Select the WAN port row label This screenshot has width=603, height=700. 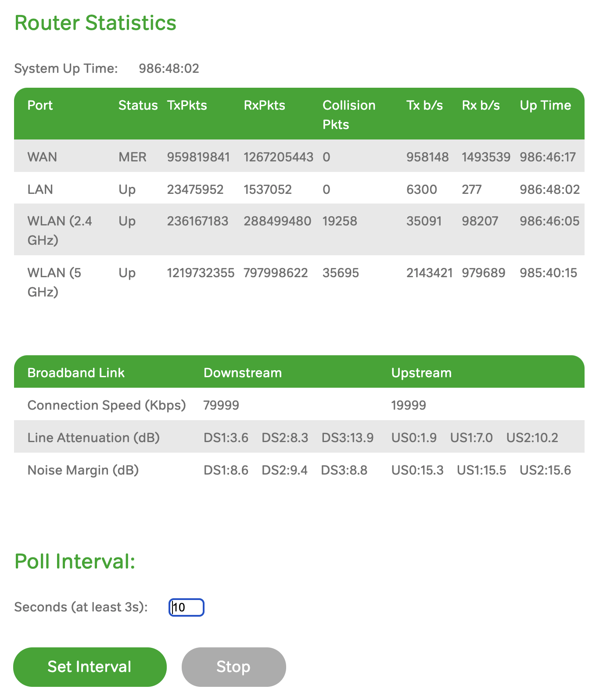(42, 157)
